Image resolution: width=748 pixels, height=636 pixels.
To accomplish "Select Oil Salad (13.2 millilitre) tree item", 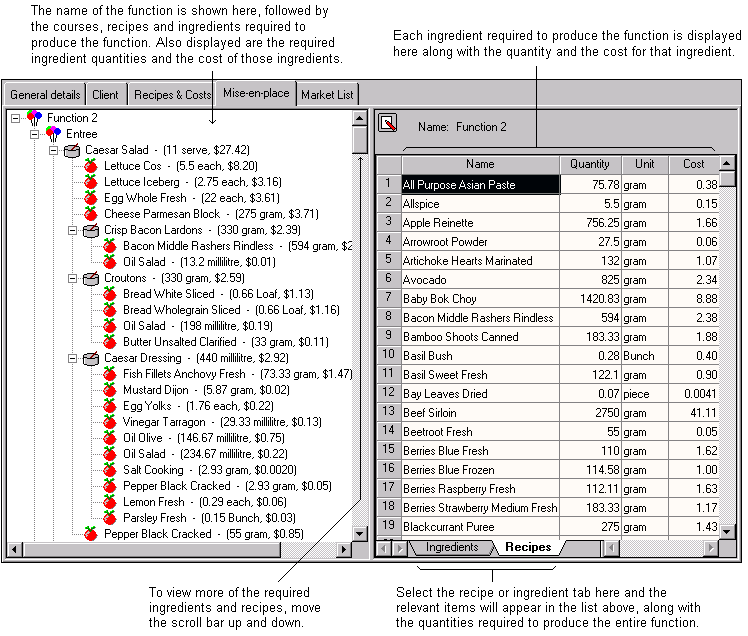I will point(199,262).
